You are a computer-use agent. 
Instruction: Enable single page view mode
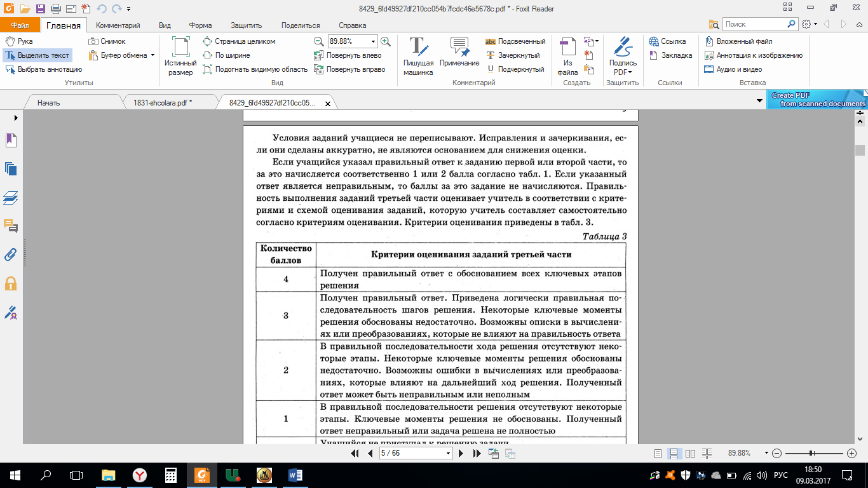pos(658,454)
